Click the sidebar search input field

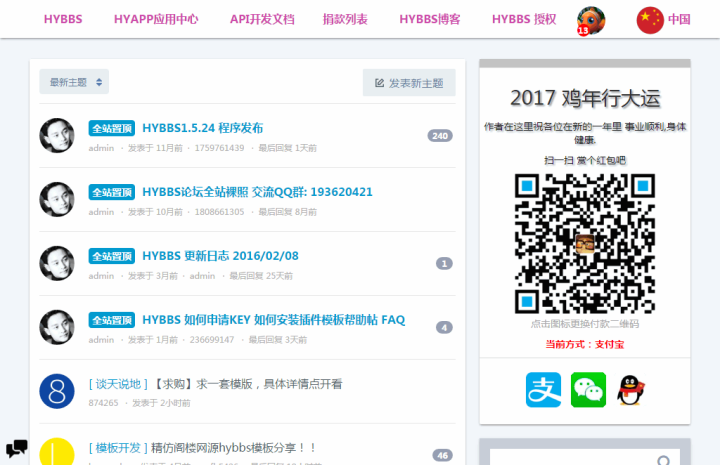tap(585, 458)
